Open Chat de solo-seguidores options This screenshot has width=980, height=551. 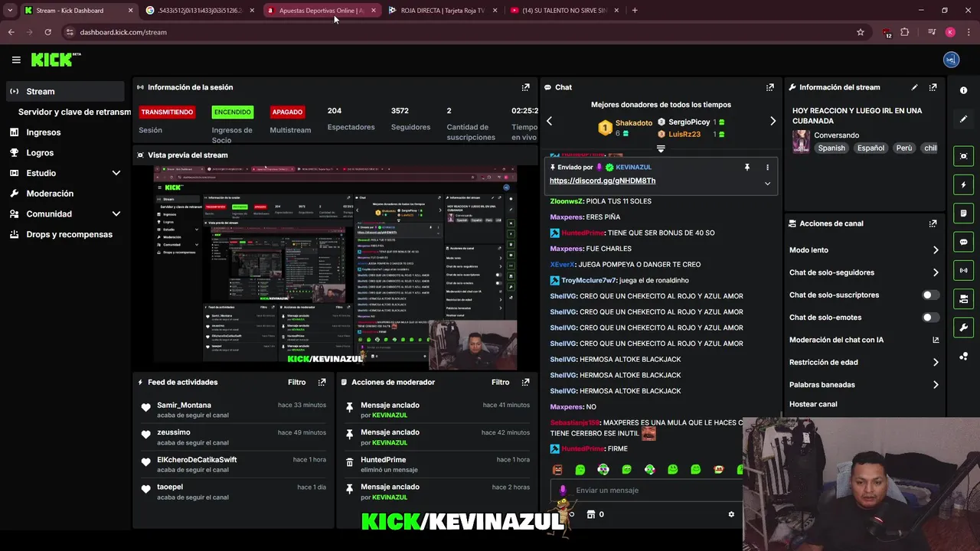coord(864,272)
